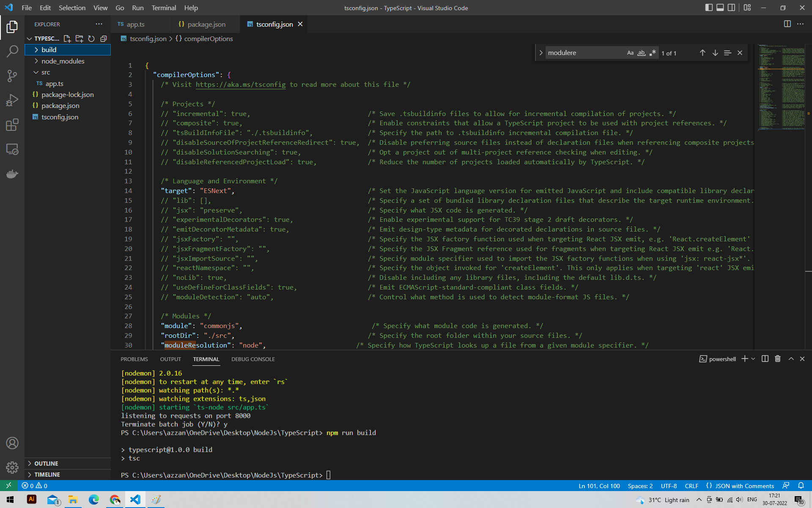This screenshot has width=812, height=508.
Task: Collapse all folders in explorer
Action: pos(104,39)
